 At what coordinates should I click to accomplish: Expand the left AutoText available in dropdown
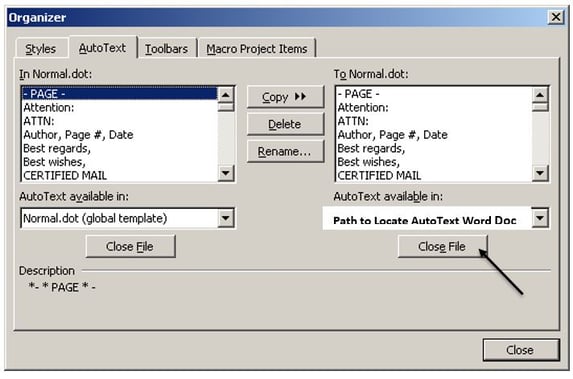point(226,218)
